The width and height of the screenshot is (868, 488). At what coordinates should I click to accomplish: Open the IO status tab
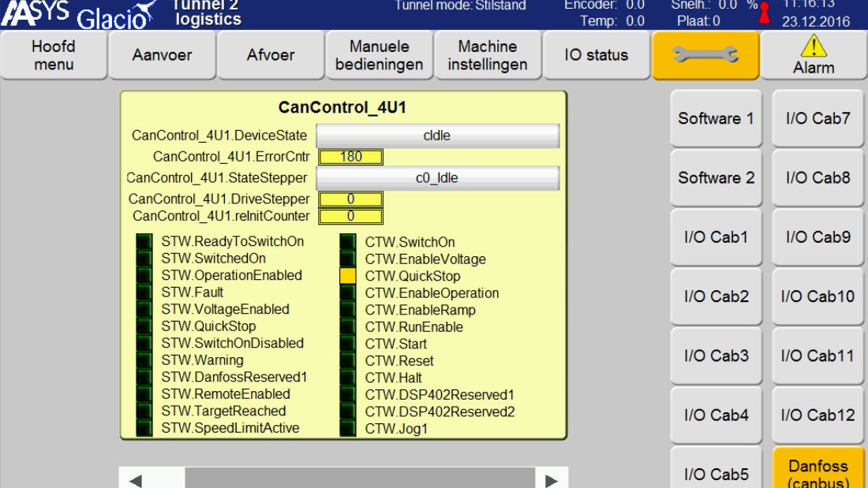(597, 55)
